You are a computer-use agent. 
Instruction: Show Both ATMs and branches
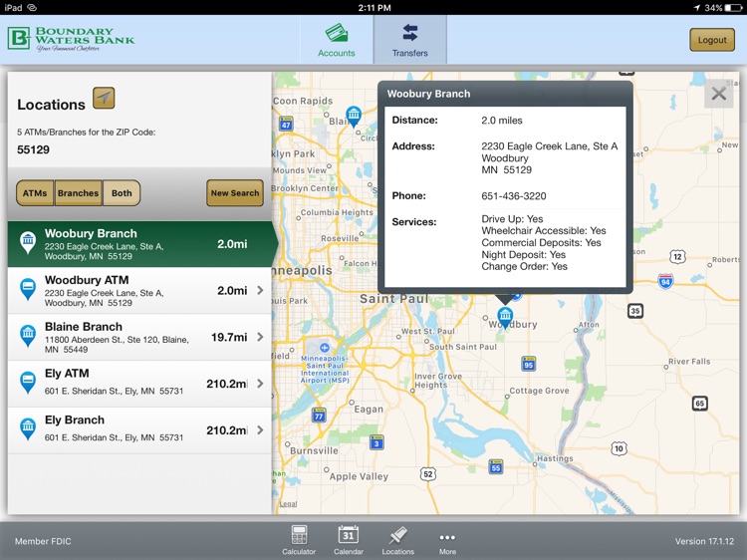coord(122,193)
